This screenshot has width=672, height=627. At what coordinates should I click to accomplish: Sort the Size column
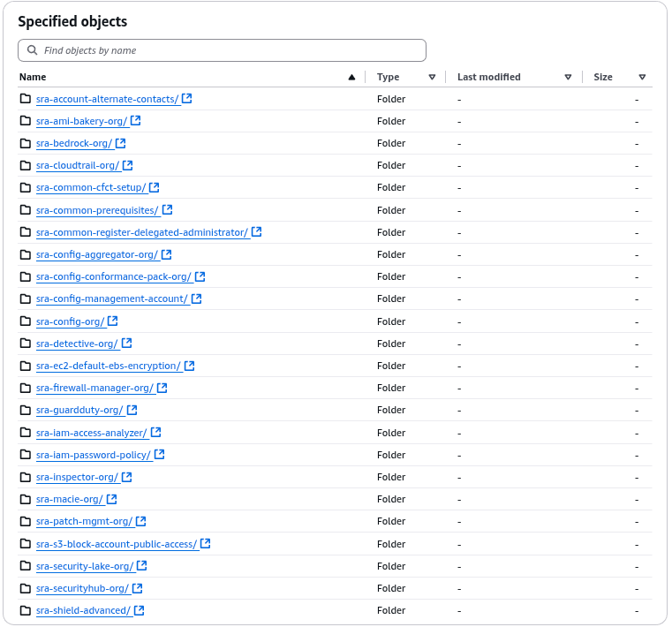pos(642,77)
